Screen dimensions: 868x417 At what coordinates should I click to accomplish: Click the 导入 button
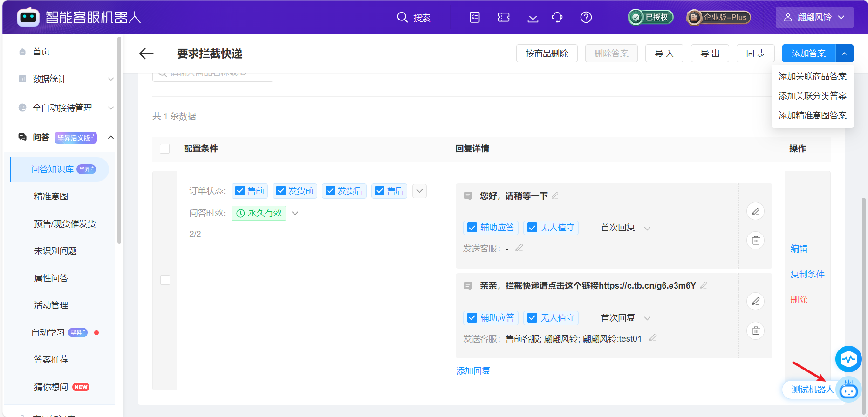tap(664, 54)
